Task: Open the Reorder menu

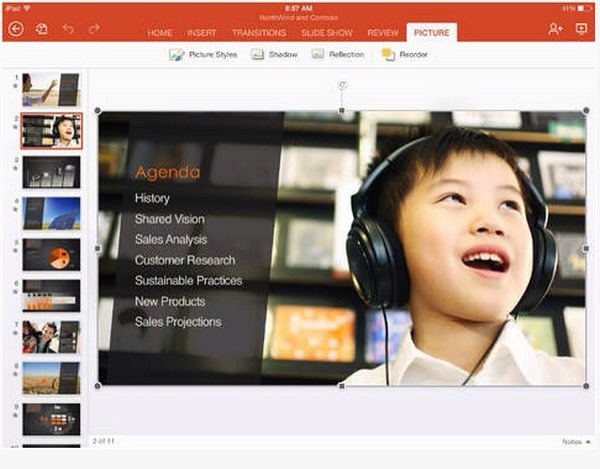Action: pos(404,55)
